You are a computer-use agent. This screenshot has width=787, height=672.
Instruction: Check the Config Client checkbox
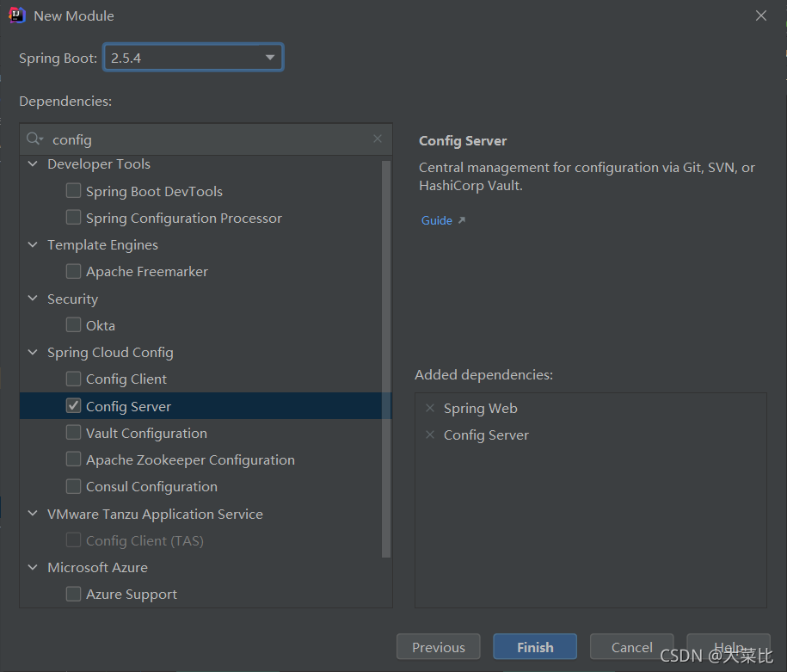tap(73, 379)
